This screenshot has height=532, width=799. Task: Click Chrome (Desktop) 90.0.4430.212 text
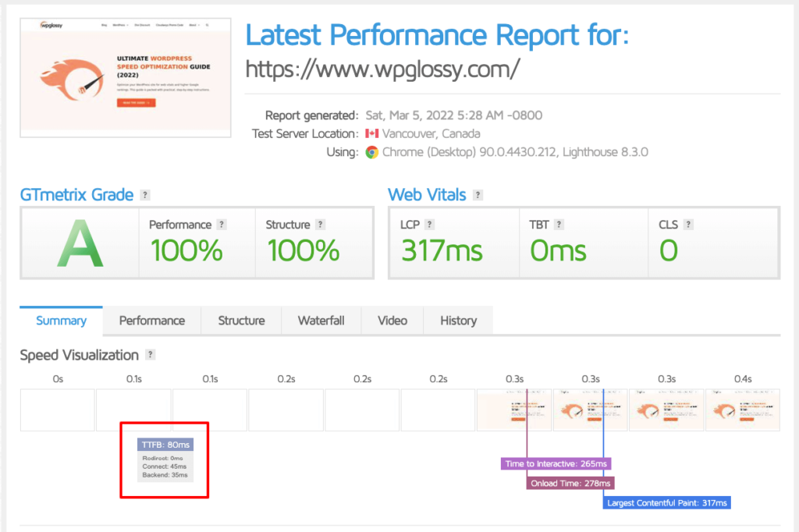point(469,152)
